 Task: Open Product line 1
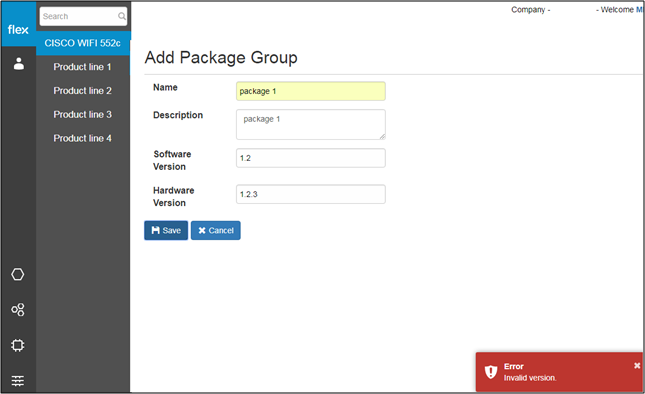[x=83, y=67]
